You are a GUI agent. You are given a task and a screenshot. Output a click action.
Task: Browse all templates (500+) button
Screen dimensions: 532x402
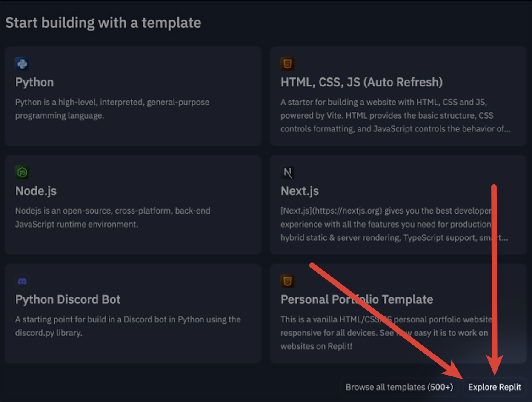[x=399, y=387]
